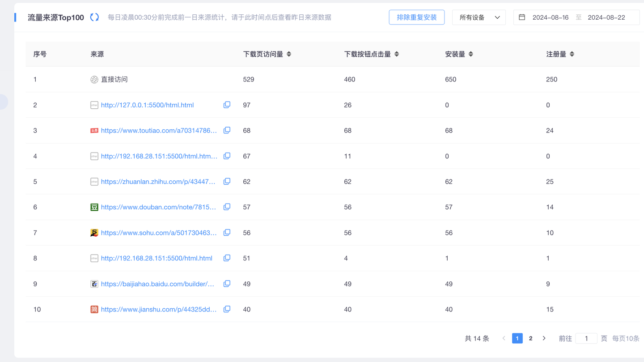
Task: Click the 前往 page number input
Action: coord(586,338)
